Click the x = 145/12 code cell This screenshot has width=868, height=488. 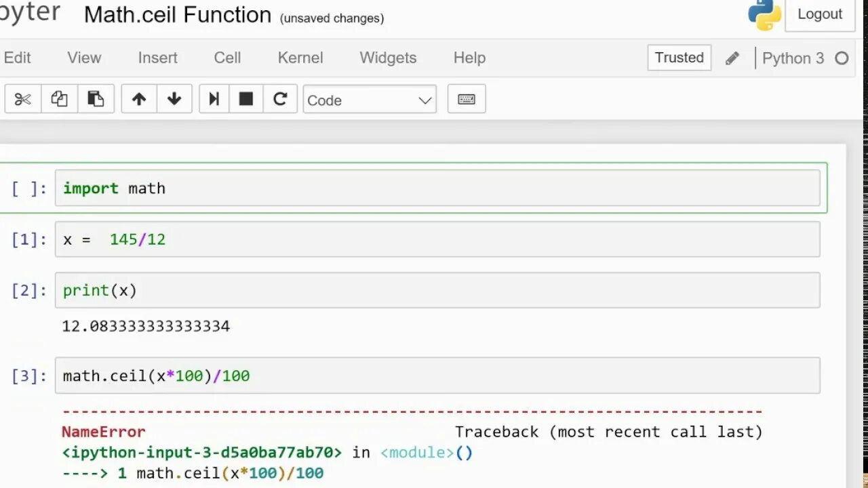point(437,239)
